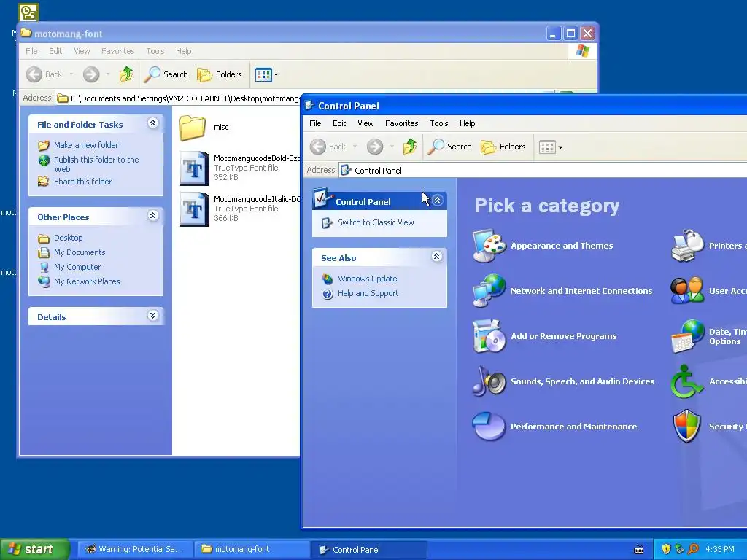Click the 4:33 PM taskbar clock

(x=720, y=549)
